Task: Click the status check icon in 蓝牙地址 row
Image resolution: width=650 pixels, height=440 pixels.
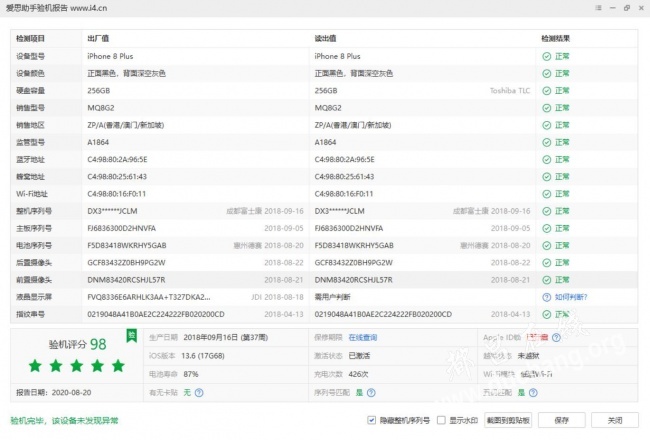Action: [x=547, y=160]
